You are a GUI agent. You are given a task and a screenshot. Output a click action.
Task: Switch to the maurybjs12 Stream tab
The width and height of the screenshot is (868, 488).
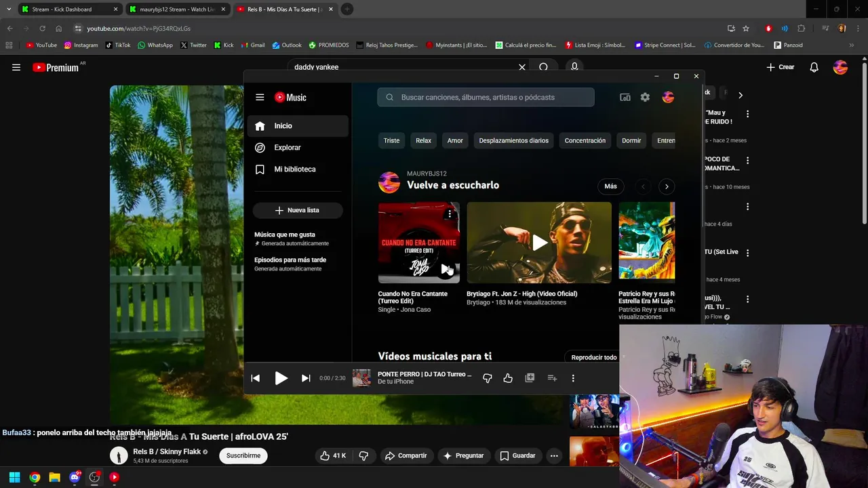176,9
